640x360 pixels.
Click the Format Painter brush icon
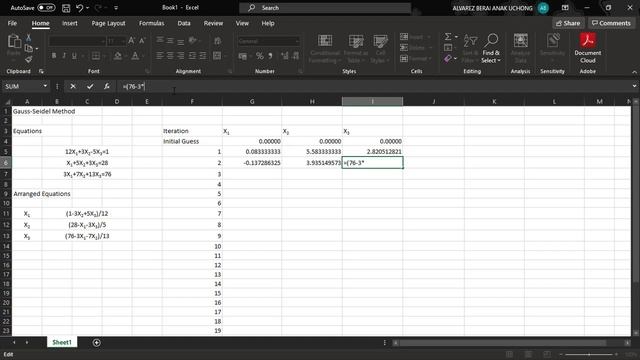tap(29, 60)
